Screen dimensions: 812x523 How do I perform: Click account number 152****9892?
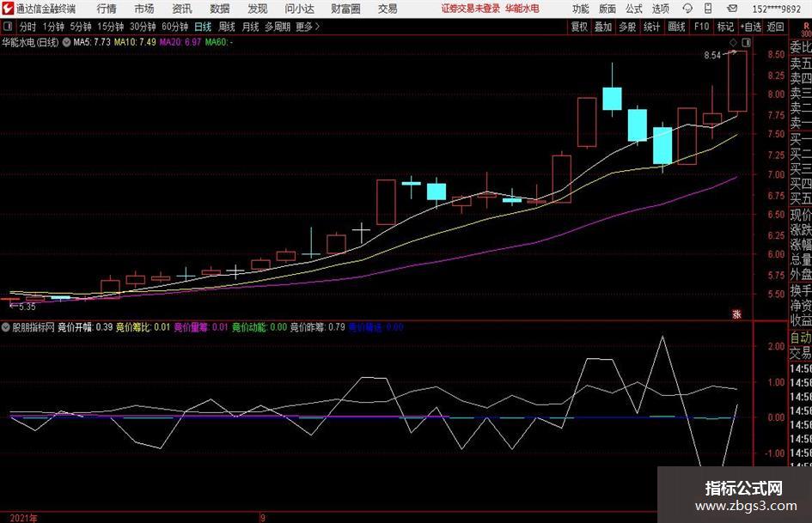776,9
